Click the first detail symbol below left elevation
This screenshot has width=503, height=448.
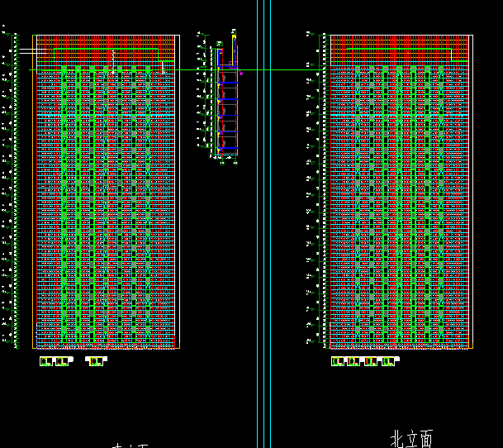point(46,361)
